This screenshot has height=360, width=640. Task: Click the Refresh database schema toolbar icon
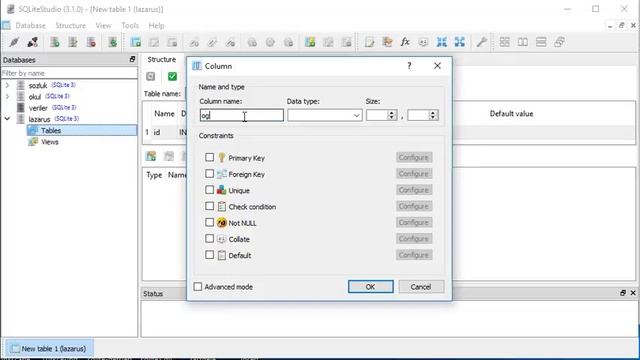tap(112, 42)
